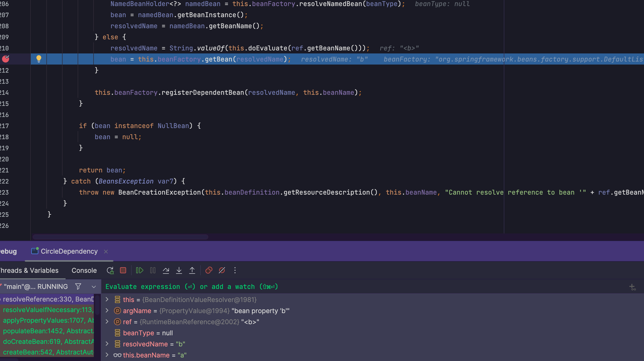Toggle Mute Breakpoints
Viewport: 644px width, 361px height.
(x=222, y=270)
